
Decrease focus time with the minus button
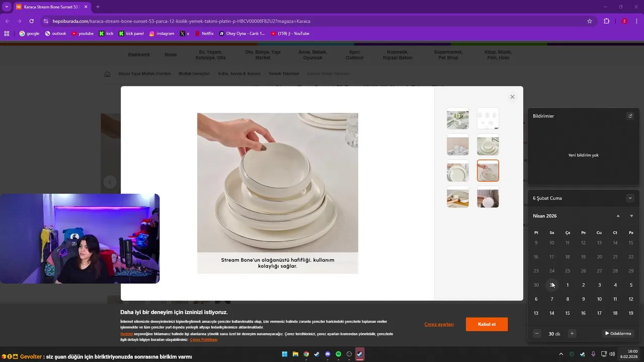[537, 333]
